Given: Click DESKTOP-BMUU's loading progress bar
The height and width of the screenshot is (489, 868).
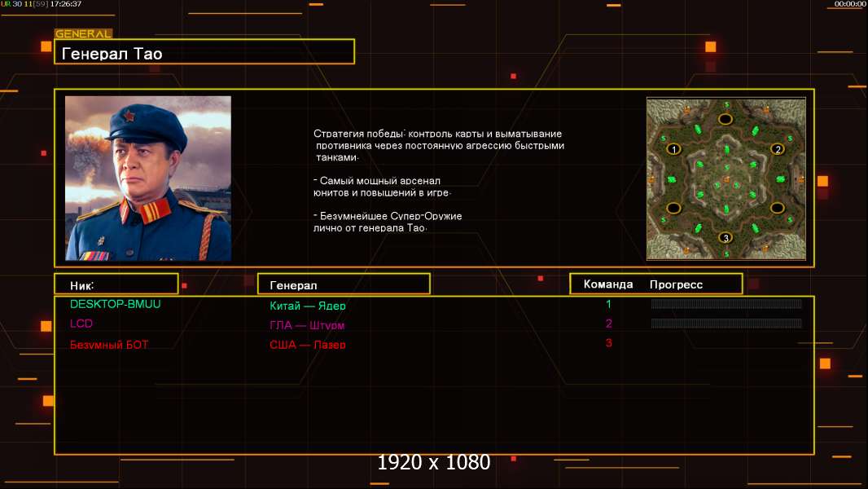Looking at the screenshot, I should [x=726, y=303].
